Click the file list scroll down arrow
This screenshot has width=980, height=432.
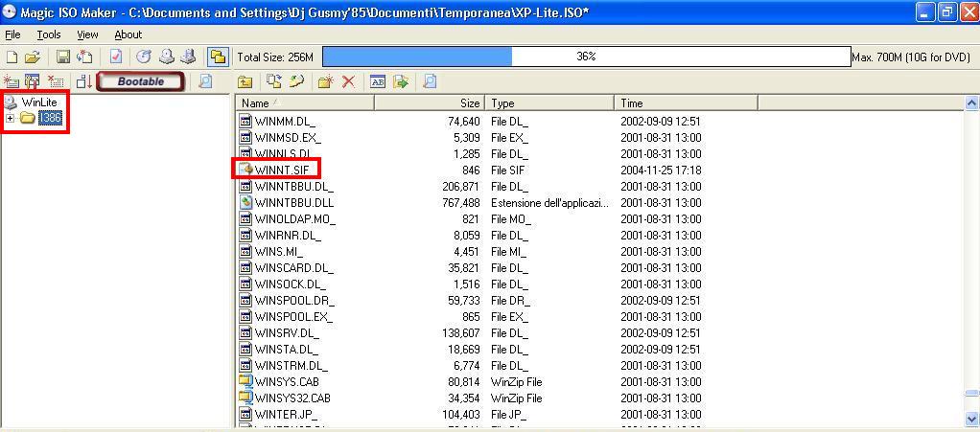[972, 418]
